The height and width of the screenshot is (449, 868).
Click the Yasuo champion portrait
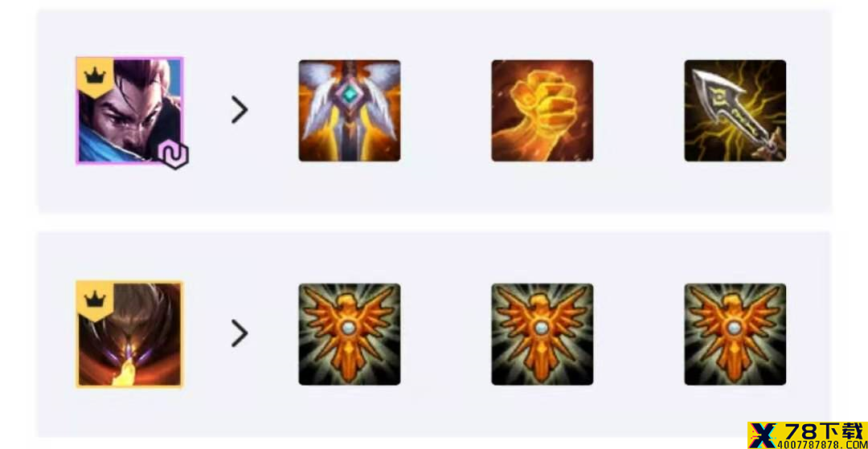pyautogui.click(x=129, y=111)
